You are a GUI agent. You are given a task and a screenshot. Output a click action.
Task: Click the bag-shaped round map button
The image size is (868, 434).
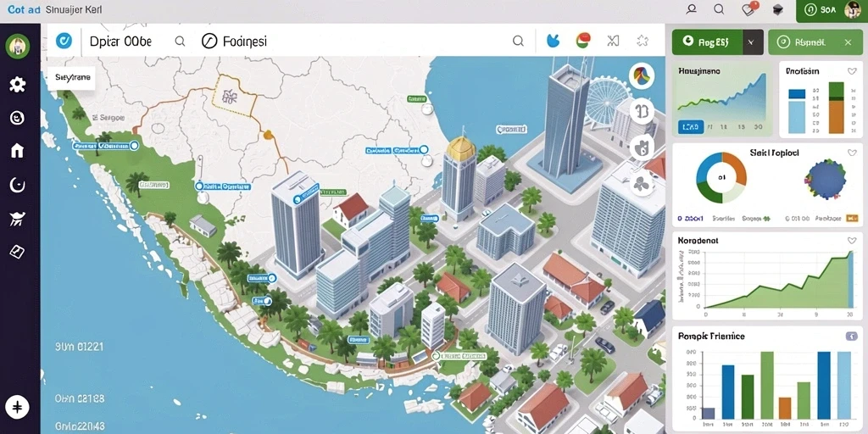pos(643,147)
